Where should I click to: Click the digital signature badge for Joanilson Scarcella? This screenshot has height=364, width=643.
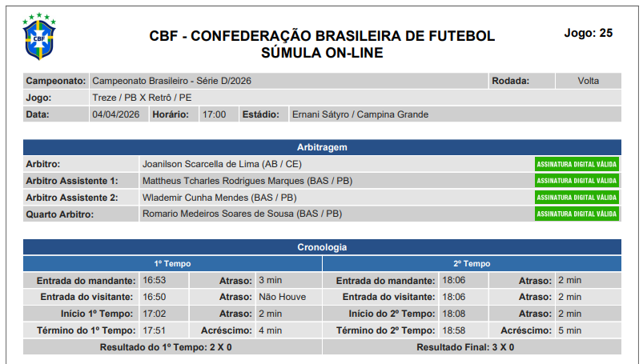(x=577, y=164)
